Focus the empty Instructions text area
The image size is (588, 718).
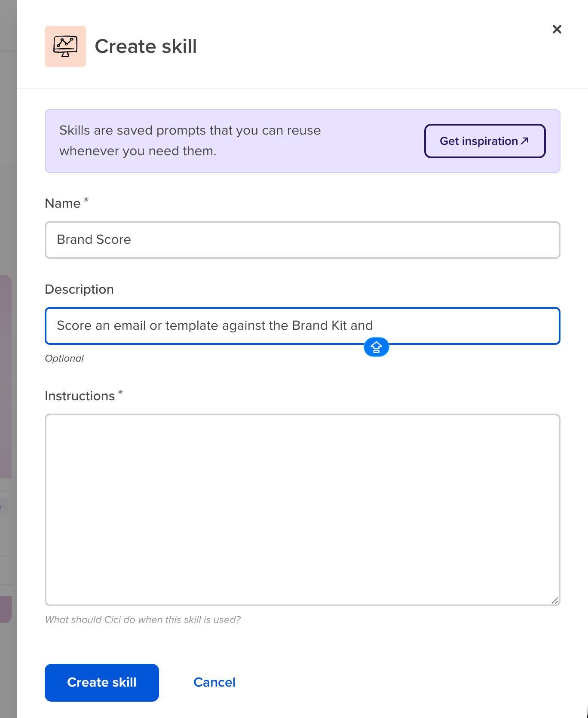point(303,510)
